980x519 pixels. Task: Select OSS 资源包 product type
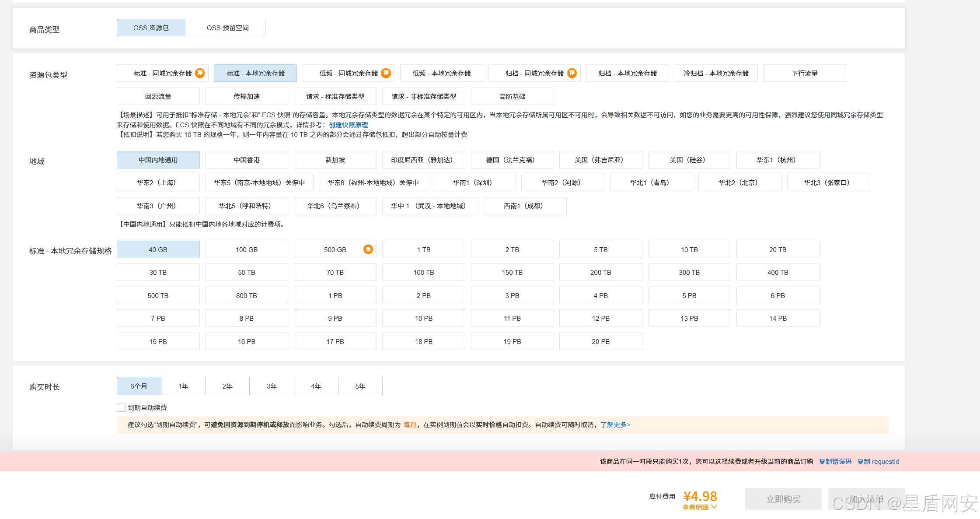tap(151, 28)
